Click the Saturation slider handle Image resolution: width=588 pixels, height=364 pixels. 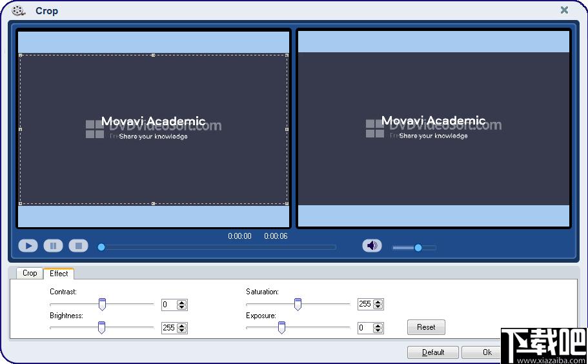point(298,304)
